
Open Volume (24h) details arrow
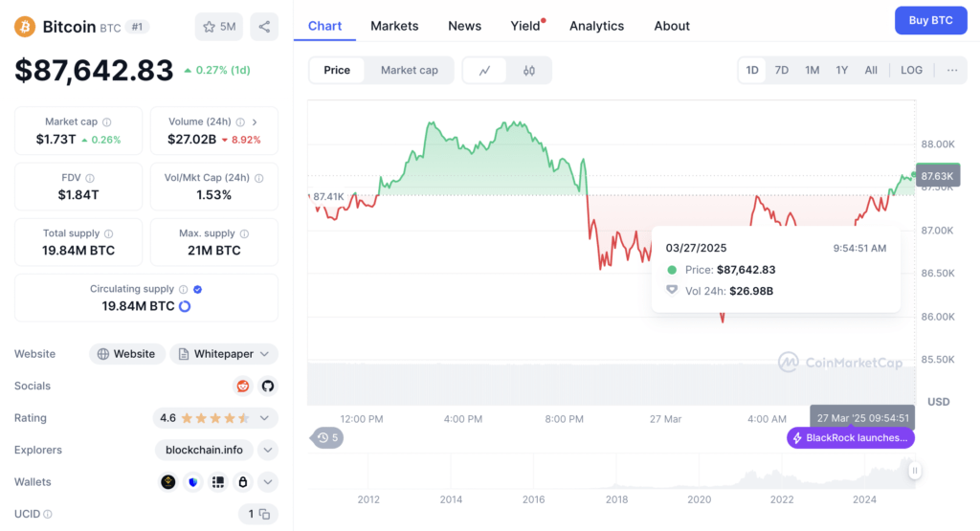point(255,122)
